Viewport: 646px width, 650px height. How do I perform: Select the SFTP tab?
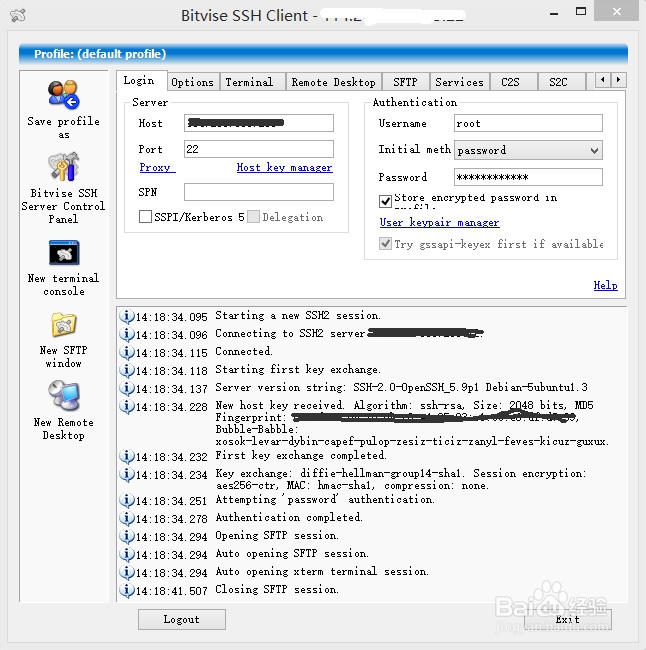click(406, 82)
